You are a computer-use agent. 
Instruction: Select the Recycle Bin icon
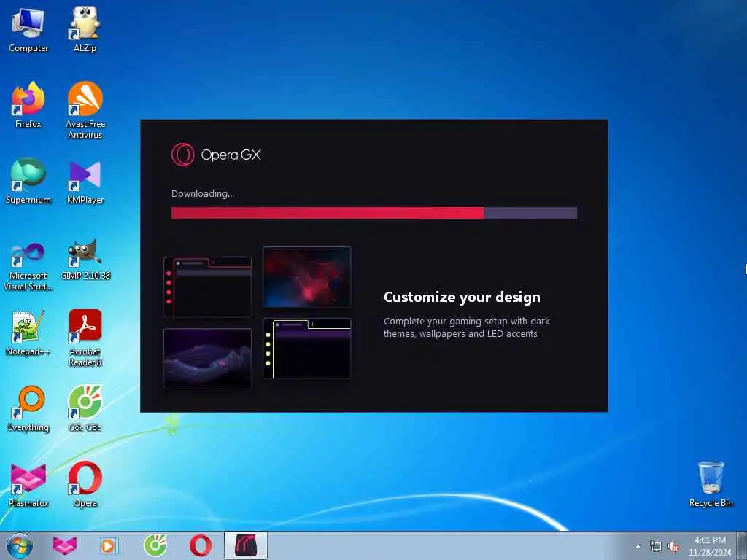pyautogui.click(x=711, y=484)
